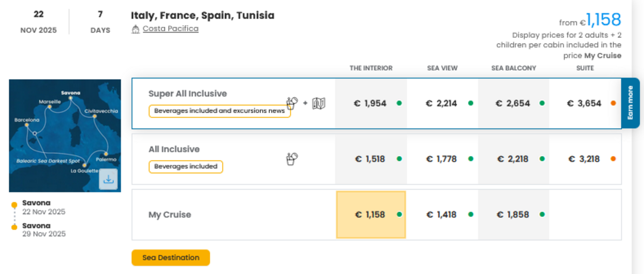Click the Beverages included and excursions news badge

tap(219, 111)
